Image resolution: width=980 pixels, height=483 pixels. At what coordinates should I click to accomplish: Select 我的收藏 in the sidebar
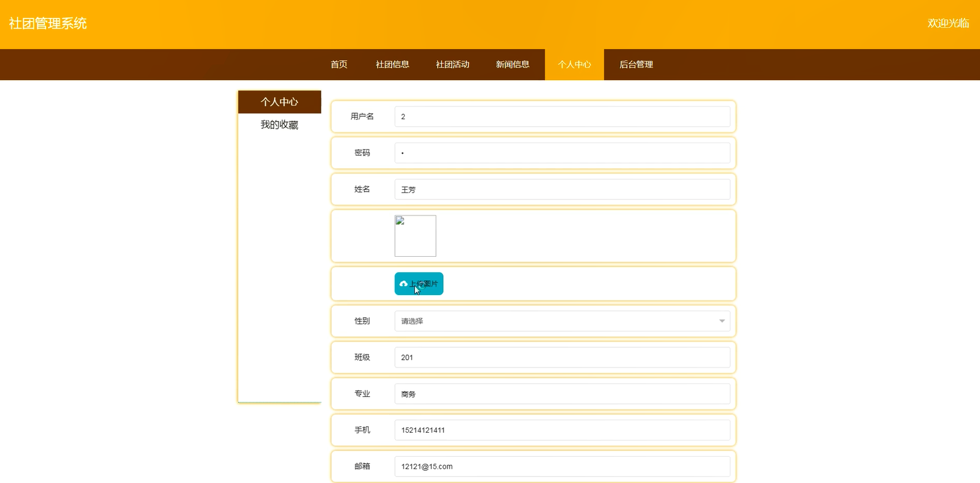279,124
